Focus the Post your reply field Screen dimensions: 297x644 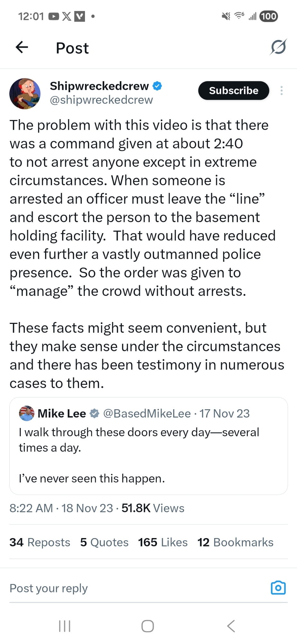(129, 588)
